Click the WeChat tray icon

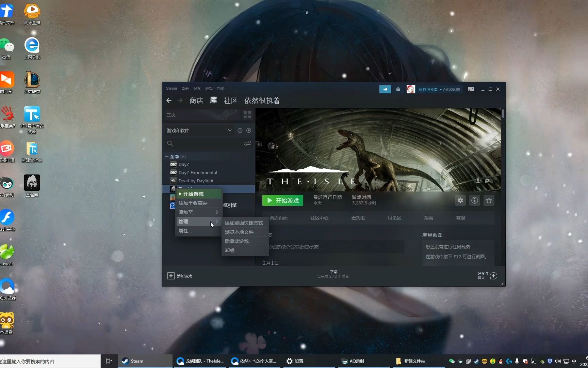pos(452,361)
